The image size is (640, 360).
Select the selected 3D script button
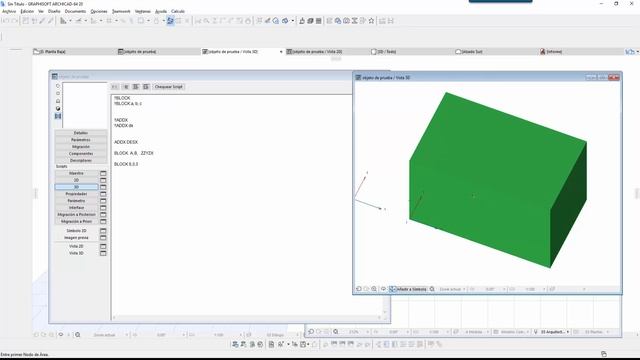click(x=76, y=187)
